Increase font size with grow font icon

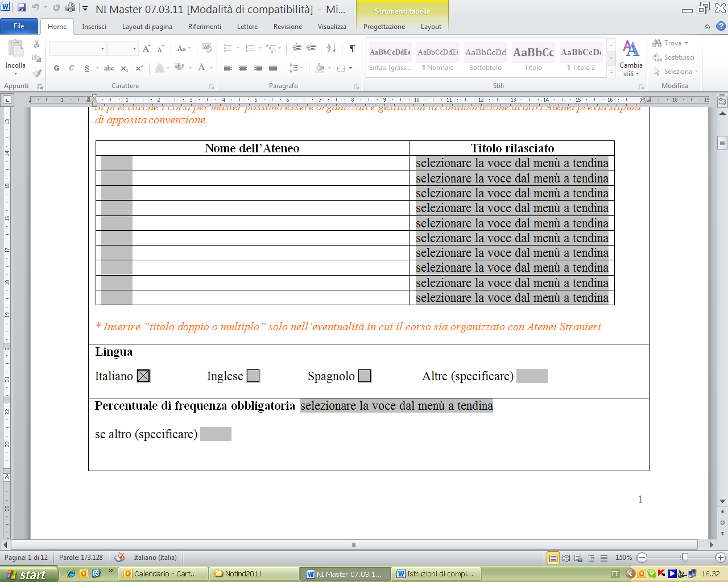147,49
